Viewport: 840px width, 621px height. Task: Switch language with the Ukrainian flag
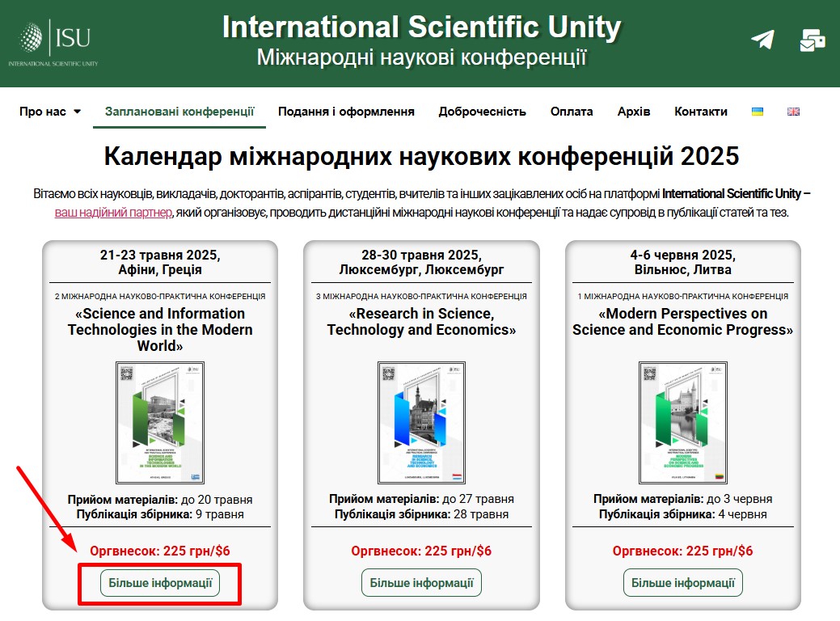click(757, 112)
